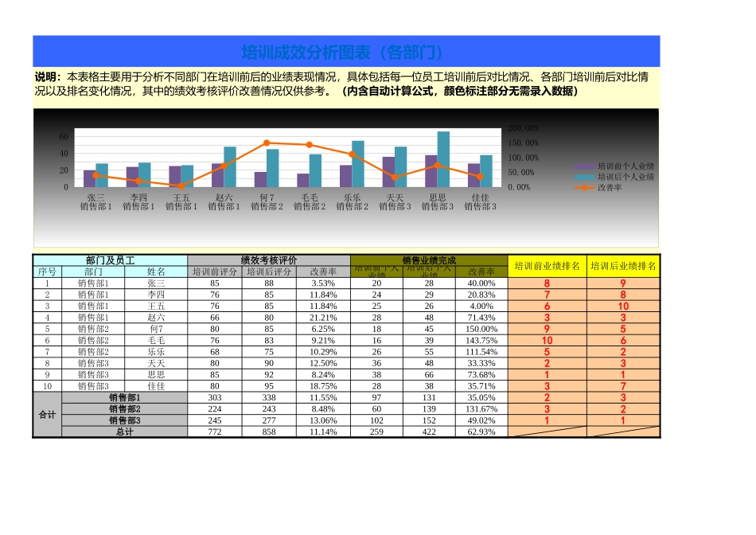Viewport: 756px width, 535px height.
Task: Select the 销售部3 subtotal 277
Action: point(268,420)
